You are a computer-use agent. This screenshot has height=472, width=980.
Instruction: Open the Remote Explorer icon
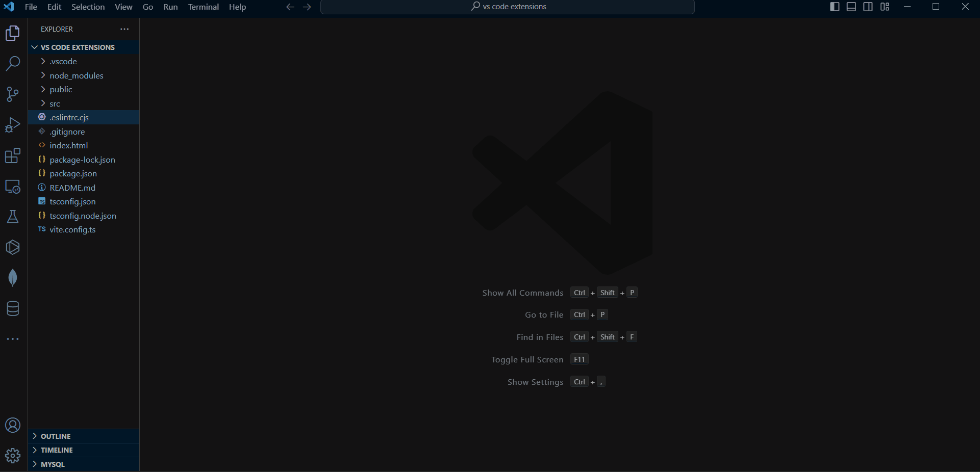pyautogui.click(x=13, y=186)
